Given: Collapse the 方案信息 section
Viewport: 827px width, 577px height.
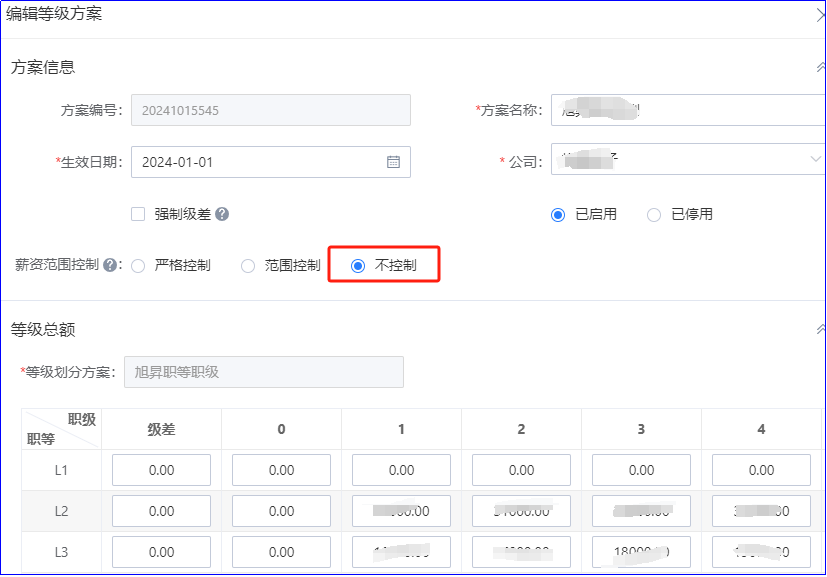Looking at the screenshot, I should [821, 68].
